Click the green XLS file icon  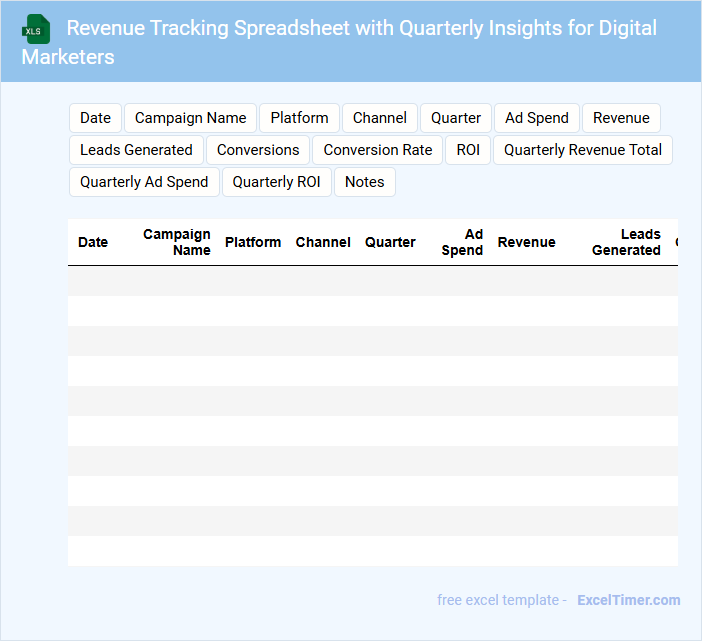(x=37, y=29)
